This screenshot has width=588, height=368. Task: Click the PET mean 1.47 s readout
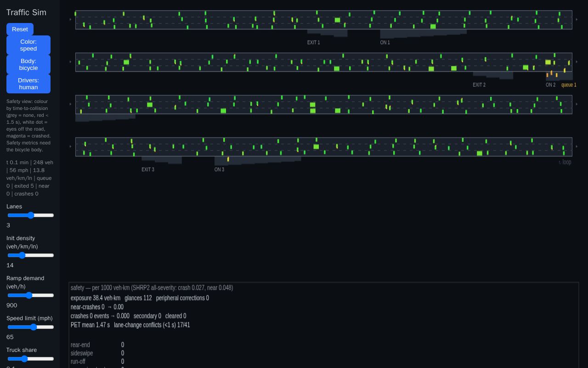pyautogui.click(x=90, y=325)
